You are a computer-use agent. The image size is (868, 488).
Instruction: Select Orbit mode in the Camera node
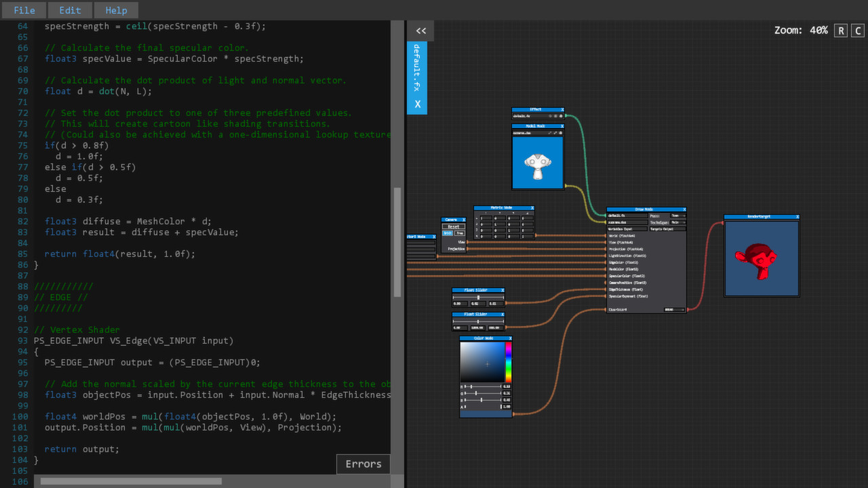(448, 233)
